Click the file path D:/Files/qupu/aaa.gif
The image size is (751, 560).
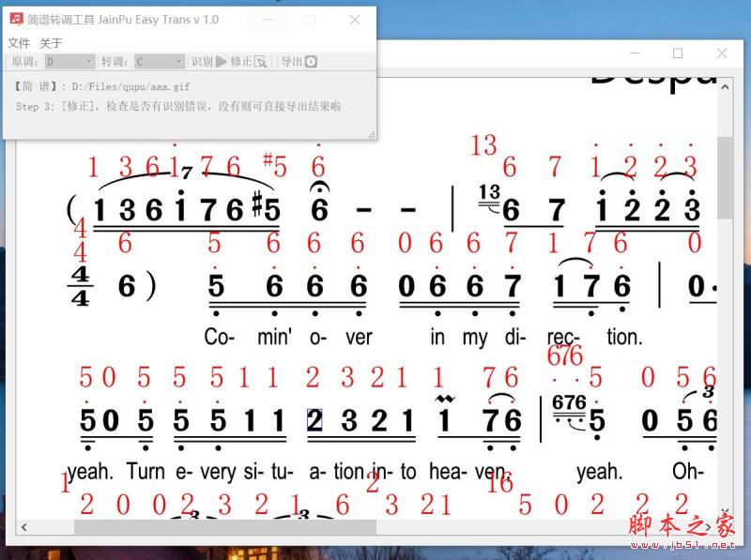click(x=130, y=86)
